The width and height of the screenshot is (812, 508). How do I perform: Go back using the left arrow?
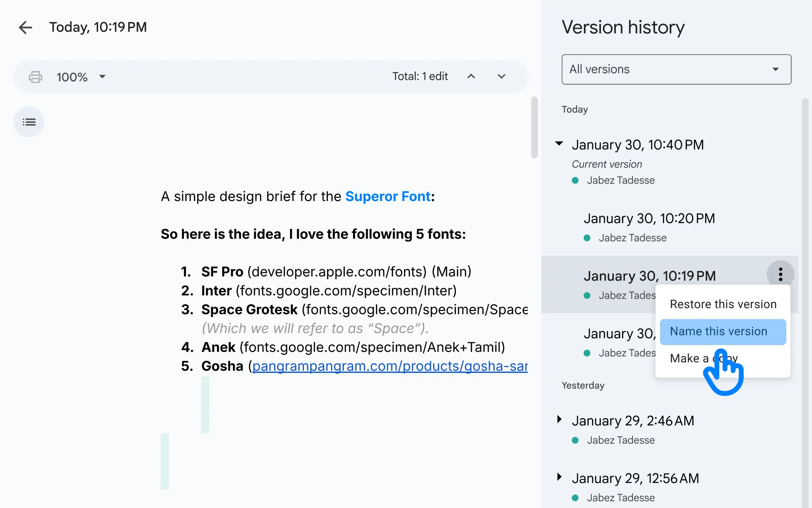[25, 27]
